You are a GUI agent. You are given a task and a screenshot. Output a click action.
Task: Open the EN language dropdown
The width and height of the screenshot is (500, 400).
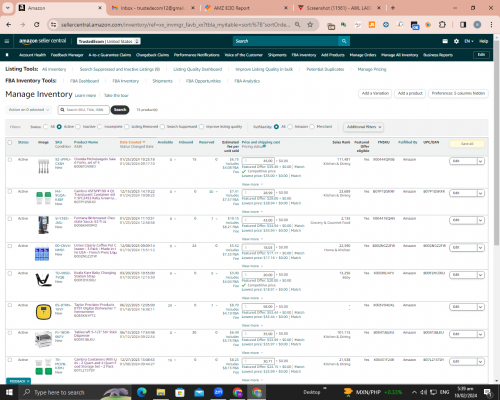coord(469,41)
